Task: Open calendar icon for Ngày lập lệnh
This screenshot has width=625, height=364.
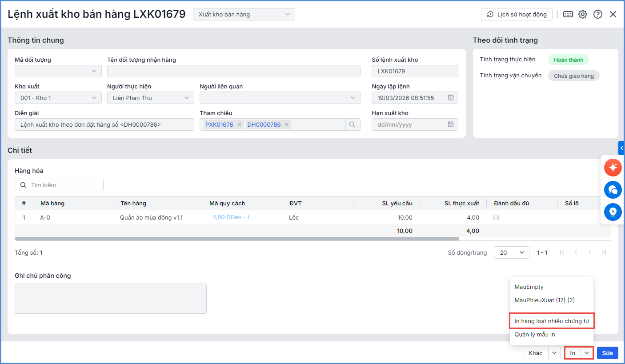Action: pos(450,98)
